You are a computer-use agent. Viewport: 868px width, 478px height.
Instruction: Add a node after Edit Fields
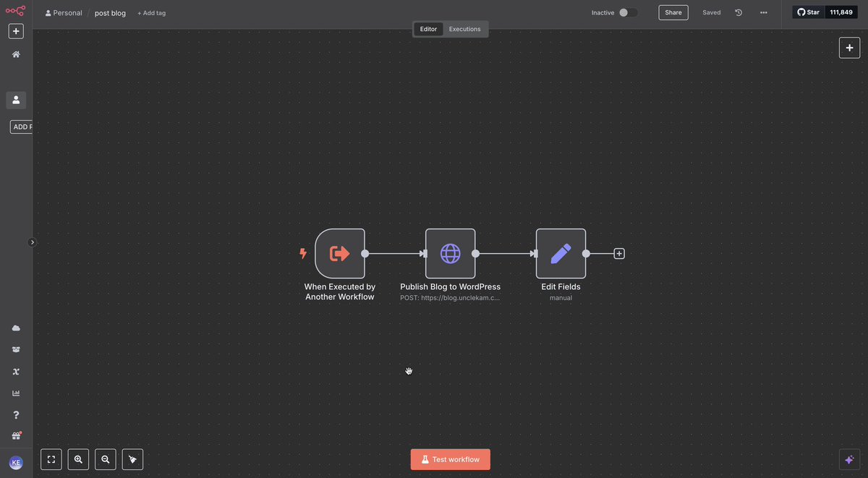point(619,253)
